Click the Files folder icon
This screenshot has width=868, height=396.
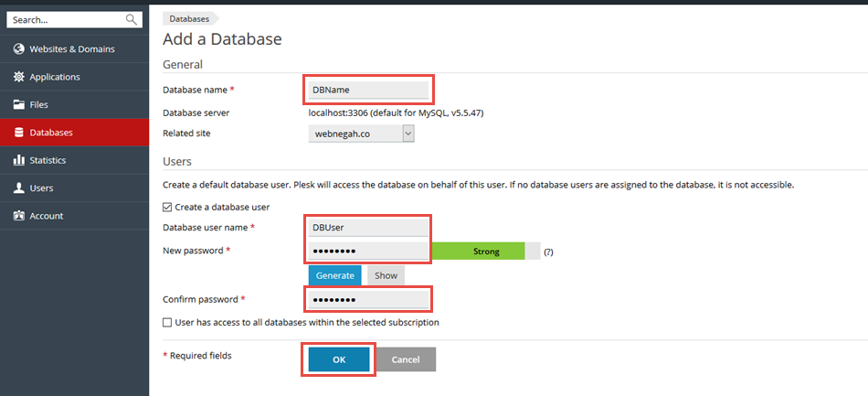pyautogui.click(x=18, y=104)
